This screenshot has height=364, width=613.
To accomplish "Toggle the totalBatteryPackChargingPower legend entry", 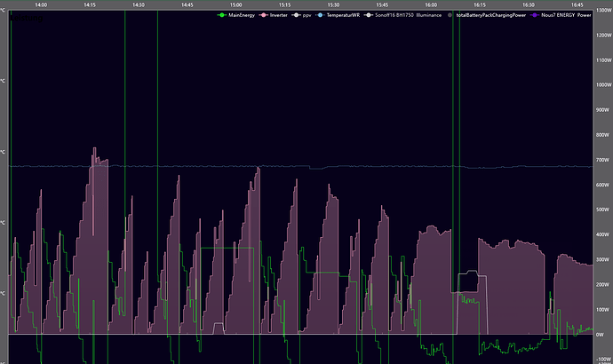I will 486,15.
